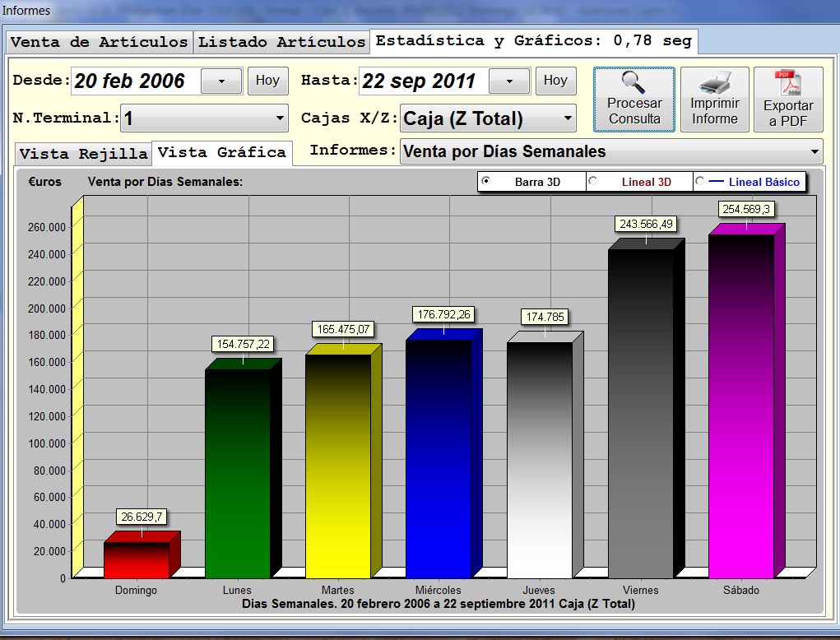Click Hoy button next to Desde date
This screenshot has width=840, height=640.
267,81
